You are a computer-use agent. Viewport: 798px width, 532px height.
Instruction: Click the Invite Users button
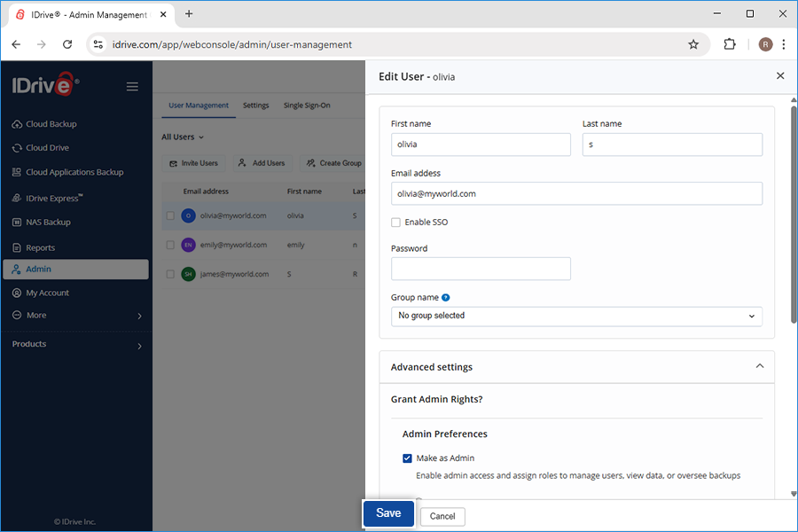194,163
